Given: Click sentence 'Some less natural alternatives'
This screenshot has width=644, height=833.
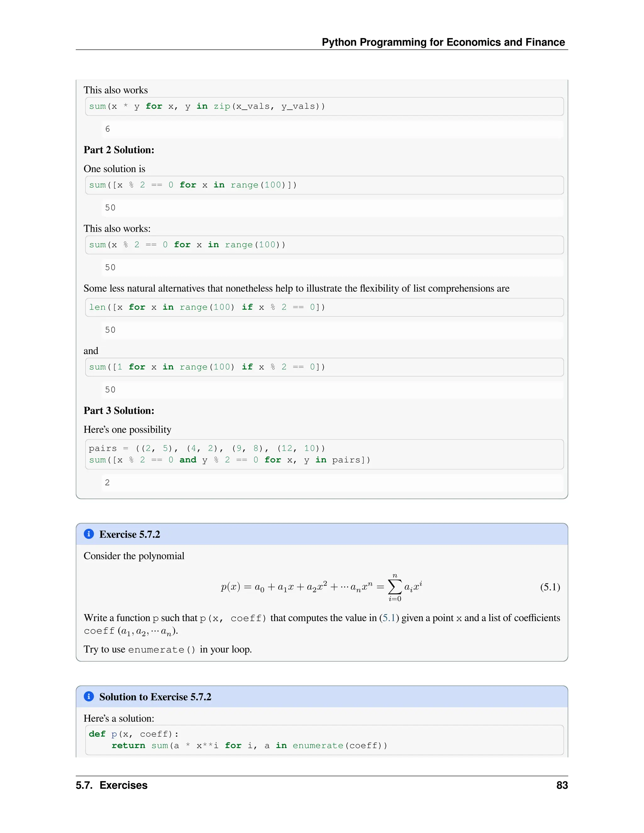Looking at the screenshot, I should point(297,288).
